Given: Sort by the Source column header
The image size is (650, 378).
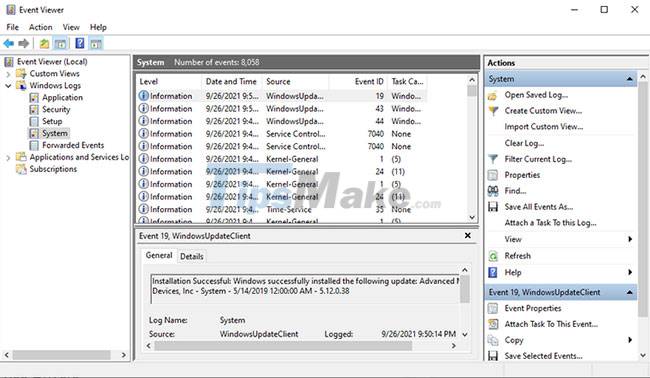Looking at the screenshot, I should coord(295,82).
